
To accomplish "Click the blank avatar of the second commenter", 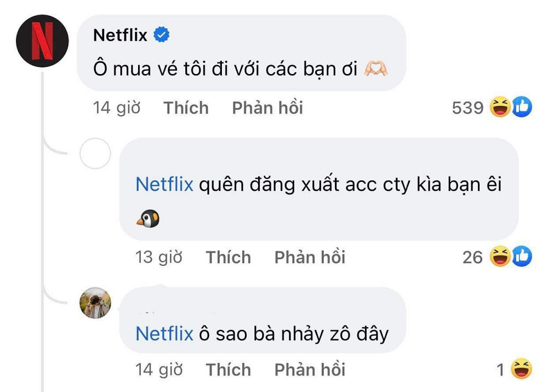I will [x=96, y=154].
